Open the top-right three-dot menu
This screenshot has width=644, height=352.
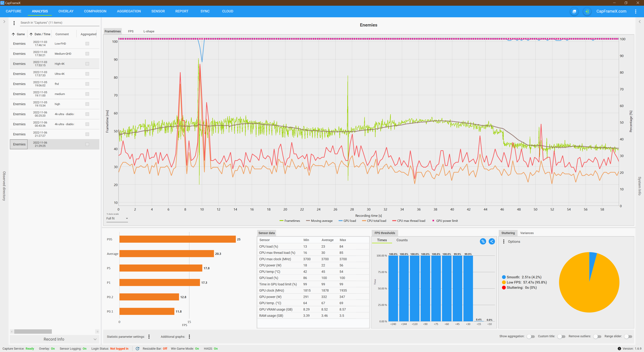pos(635,11)
